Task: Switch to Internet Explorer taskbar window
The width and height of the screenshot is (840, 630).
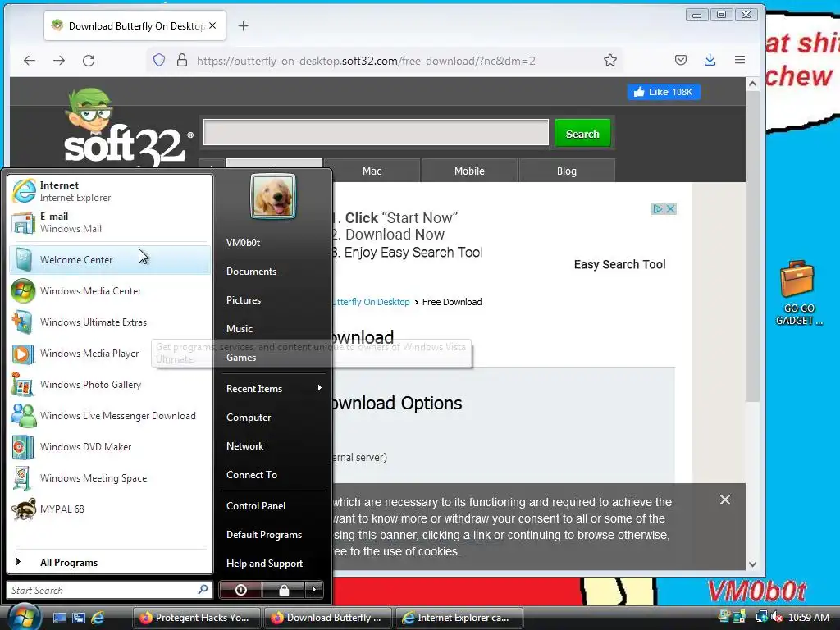Action: pyautogui.click(x=459, y=618)
